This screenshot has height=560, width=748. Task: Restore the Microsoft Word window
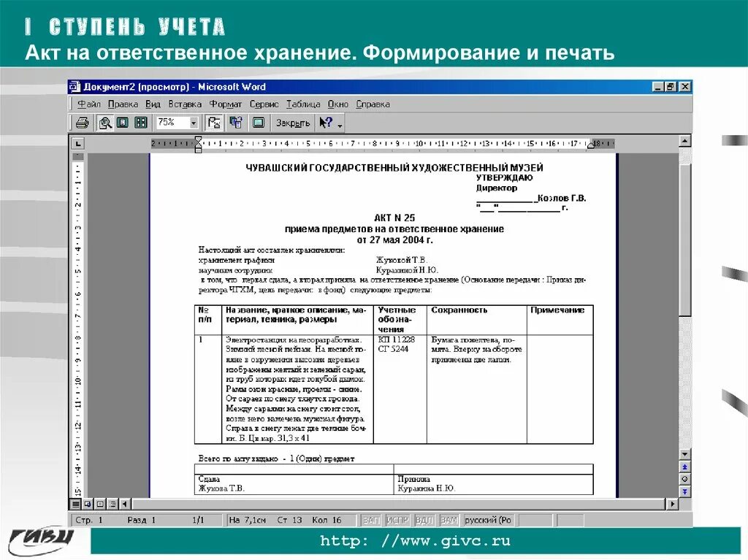[671, 87]
